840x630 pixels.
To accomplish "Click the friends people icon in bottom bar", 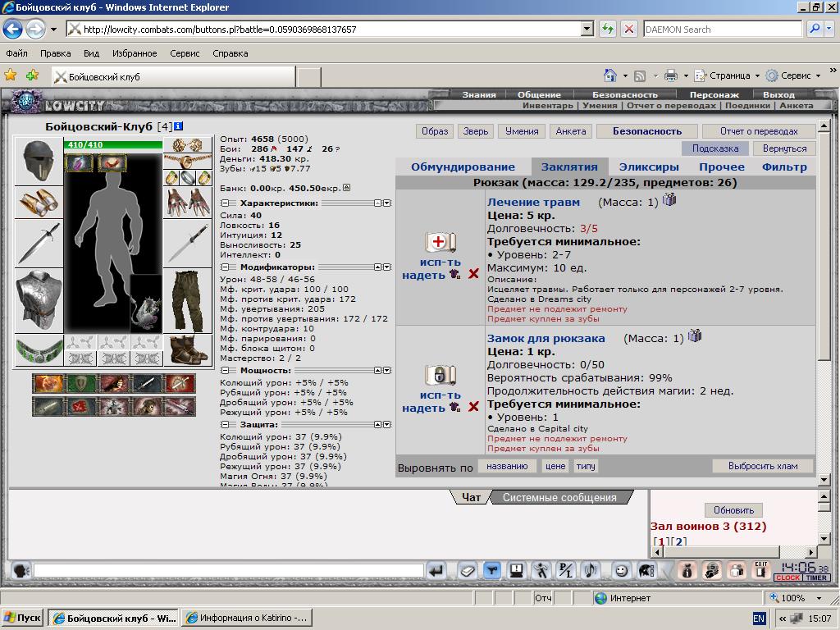I will tap(737, 571).
